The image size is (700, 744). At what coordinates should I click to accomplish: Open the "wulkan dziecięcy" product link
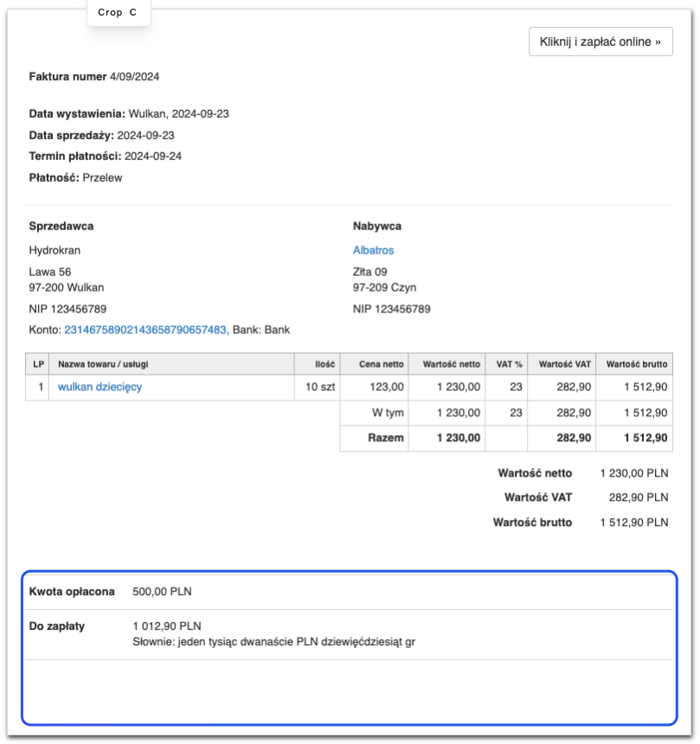tap(100, 387)
